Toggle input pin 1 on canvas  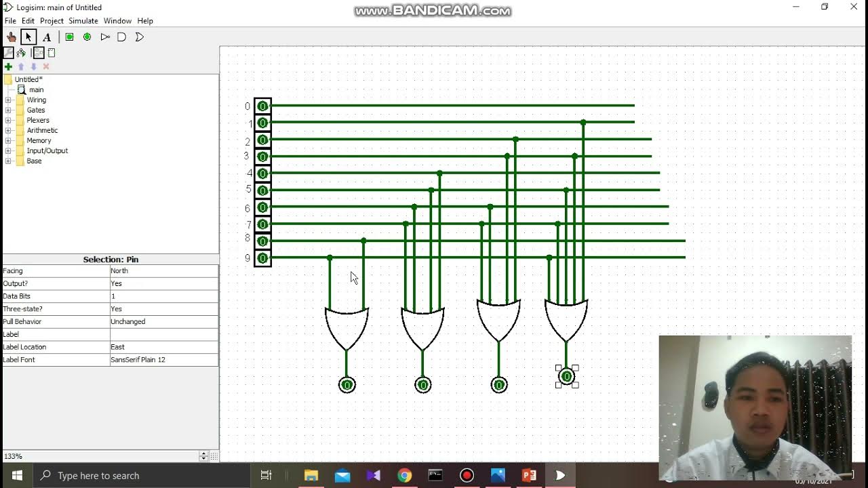pyautogui.click(x=262, y=123)
